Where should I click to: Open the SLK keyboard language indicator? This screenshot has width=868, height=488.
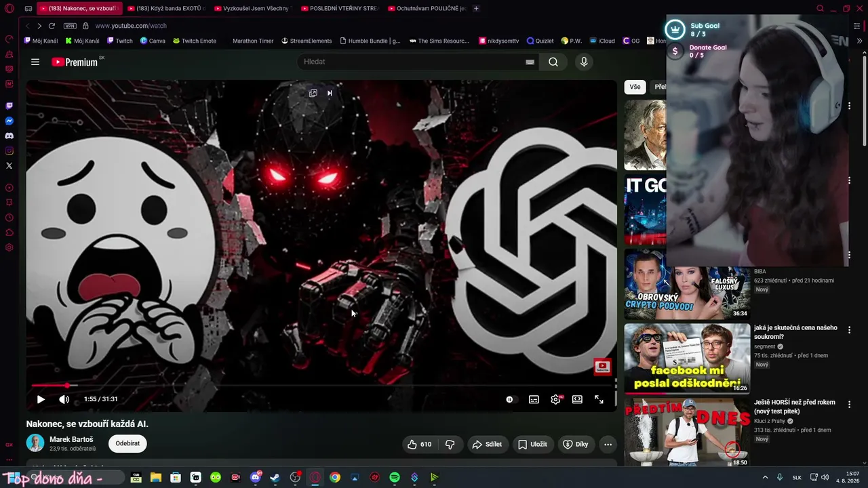click(797, 477)
